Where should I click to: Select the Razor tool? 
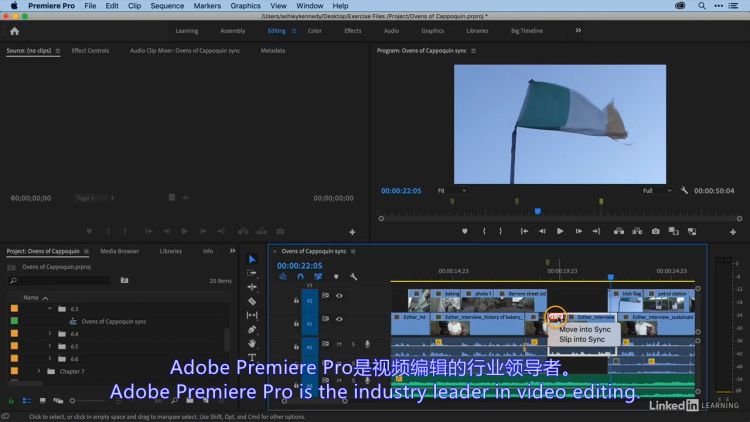pyautogui.click(x=252, y=301)
